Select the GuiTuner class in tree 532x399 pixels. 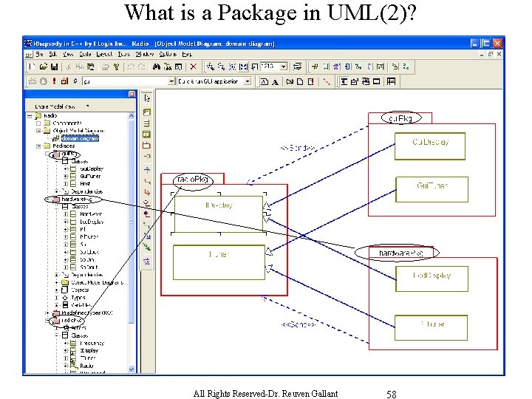[90, 176]
